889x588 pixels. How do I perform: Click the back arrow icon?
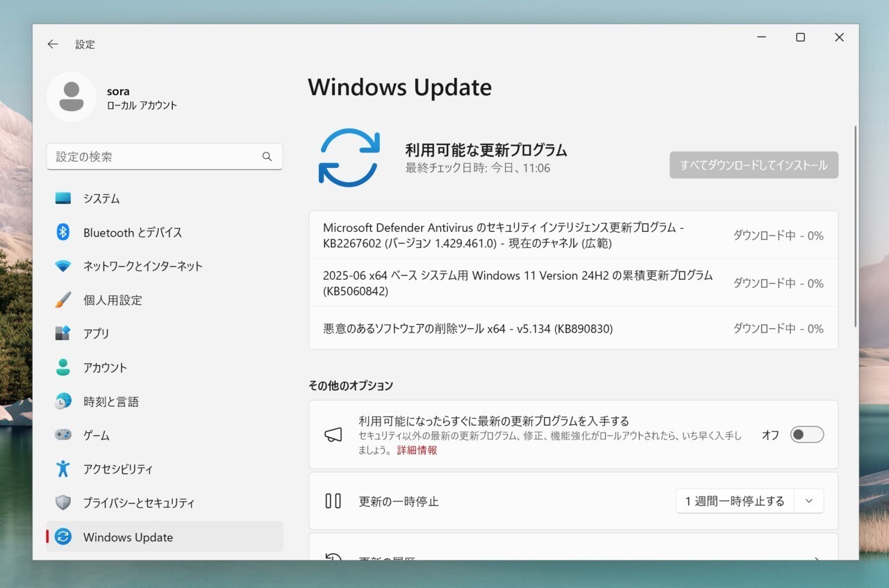(53, 44)
